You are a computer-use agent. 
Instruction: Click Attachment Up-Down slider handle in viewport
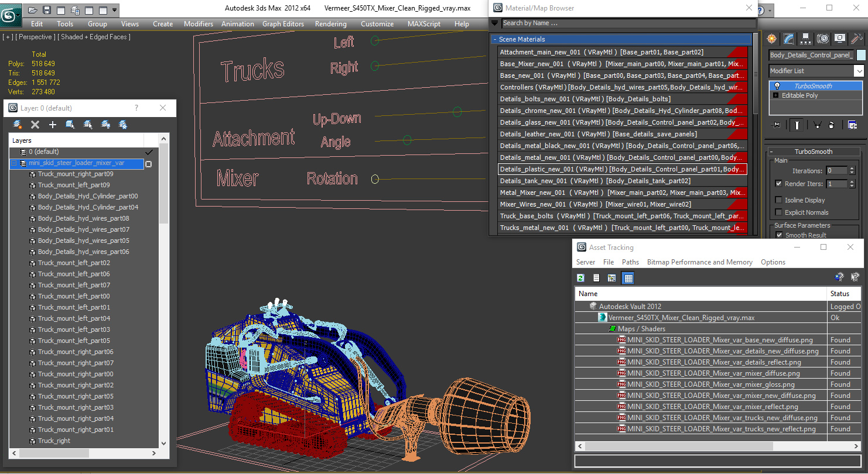(x=457, y=112)
